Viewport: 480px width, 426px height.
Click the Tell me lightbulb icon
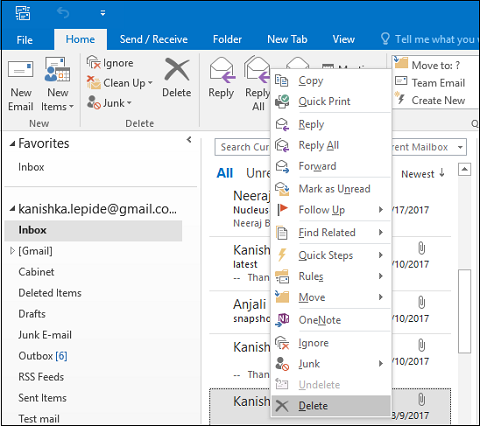(x=385, y=39)
